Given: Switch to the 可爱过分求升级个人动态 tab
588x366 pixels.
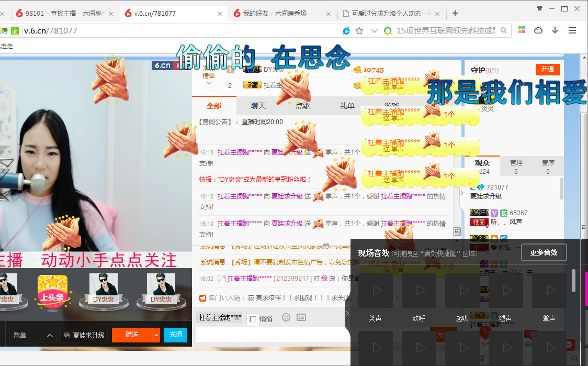Looking at the screenshot, I should coord(391,14).
